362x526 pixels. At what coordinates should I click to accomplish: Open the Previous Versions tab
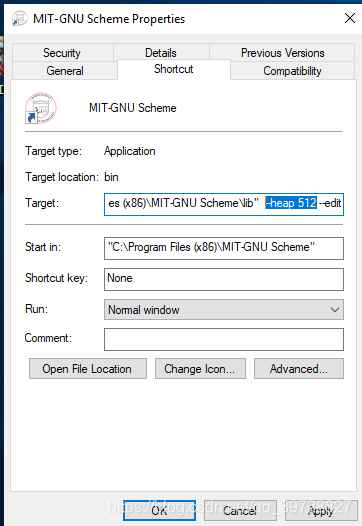(282, 53)
